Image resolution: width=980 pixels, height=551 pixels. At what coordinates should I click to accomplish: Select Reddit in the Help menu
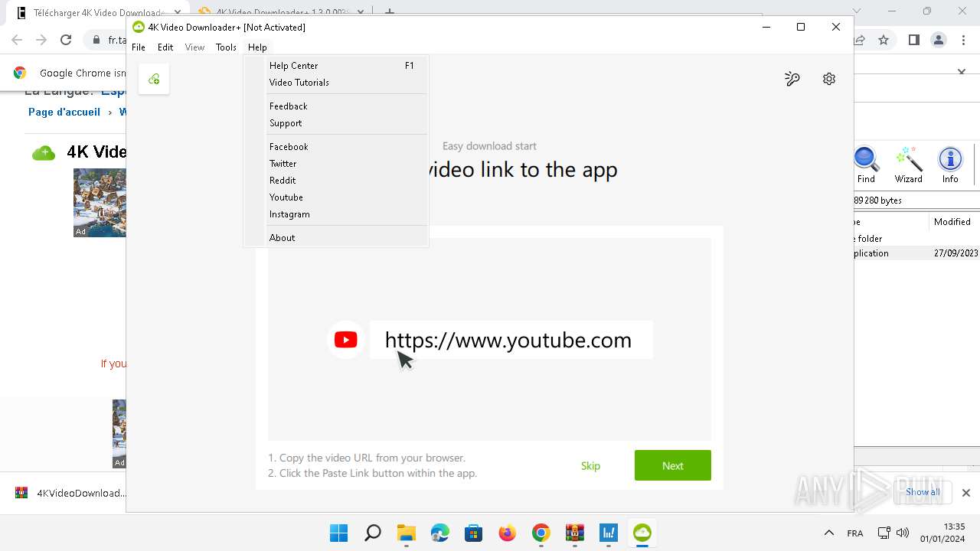pos(336,181)
